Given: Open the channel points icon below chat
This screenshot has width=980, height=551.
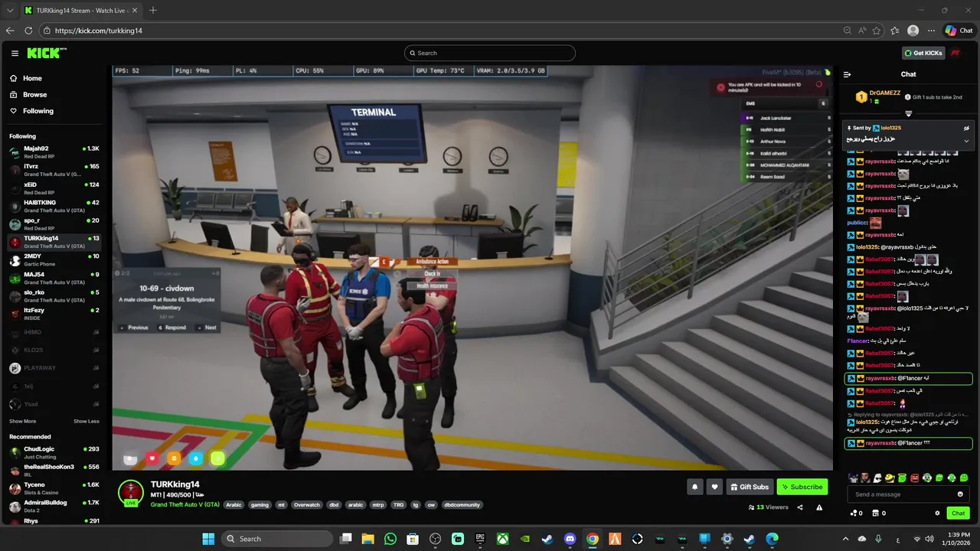Looking at the screenshot, I should [x=857, y=514].
